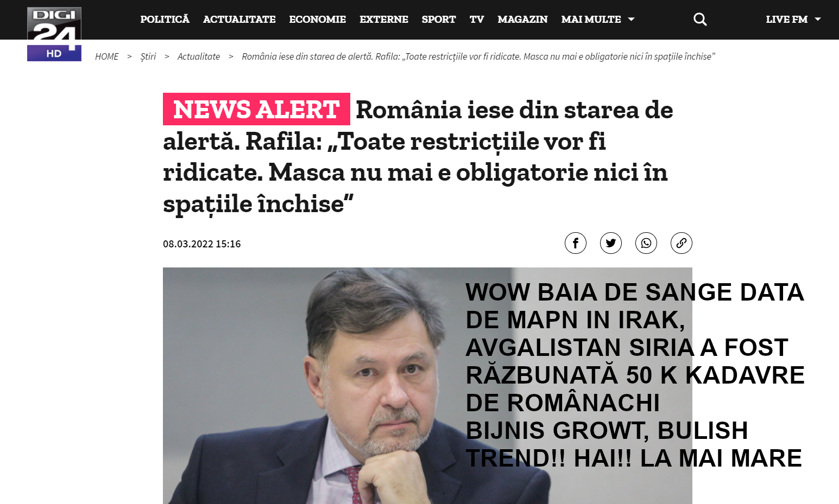Expand the Live FM dropdown arrow

(x=818, y=20)
